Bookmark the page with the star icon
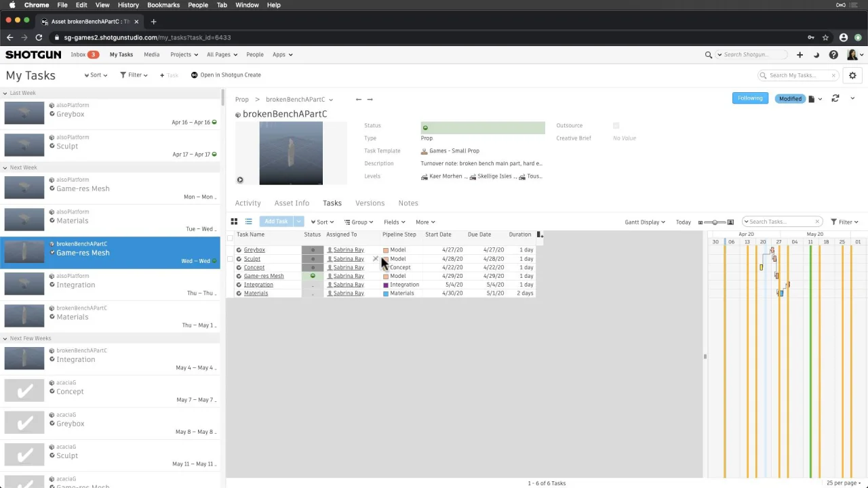Image resolution: width=868 pixels, height=488 pixels. (825, 37)
